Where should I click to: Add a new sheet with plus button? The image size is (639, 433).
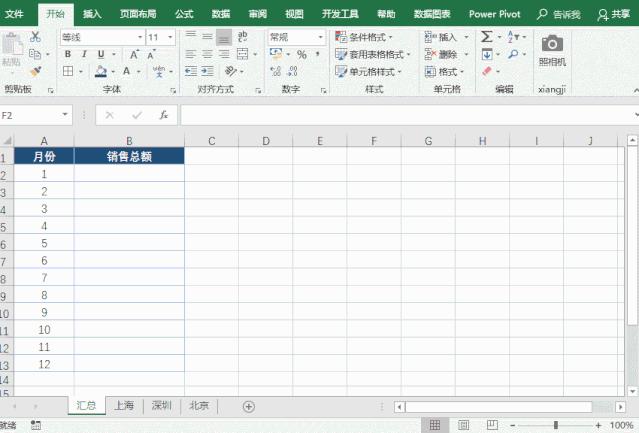[x=249, y=406]
